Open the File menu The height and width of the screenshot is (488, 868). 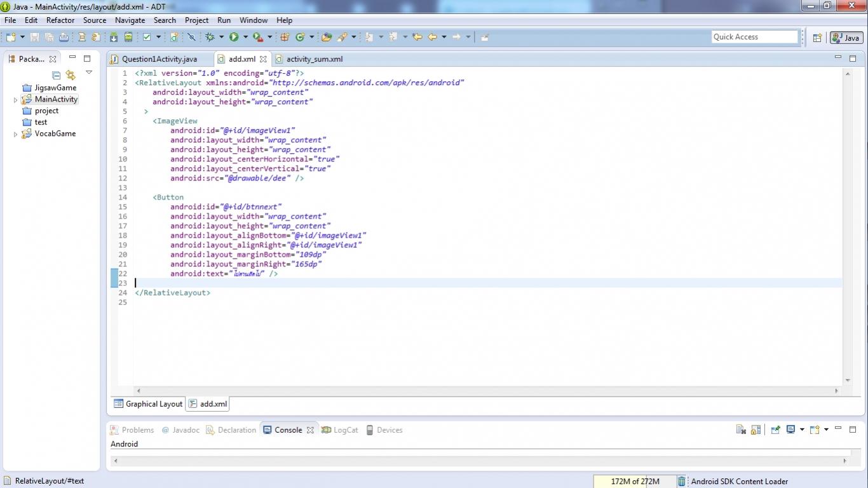(10, 20)
